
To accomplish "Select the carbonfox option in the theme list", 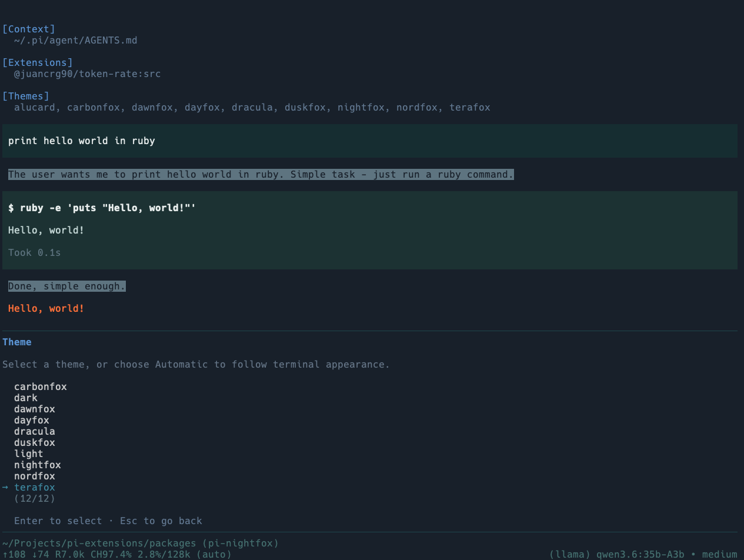I will tap(41, 386).
